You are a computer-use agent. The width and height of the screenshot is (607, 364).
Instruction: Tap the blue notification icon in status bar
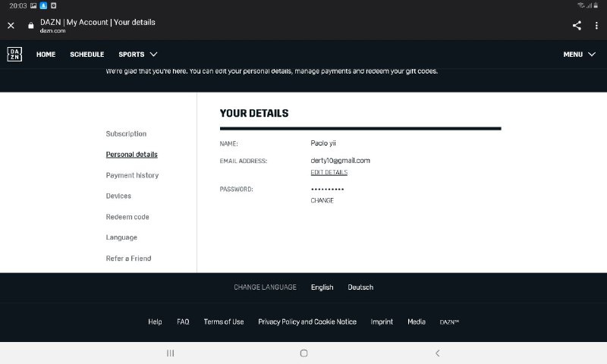tap(43, 6)
